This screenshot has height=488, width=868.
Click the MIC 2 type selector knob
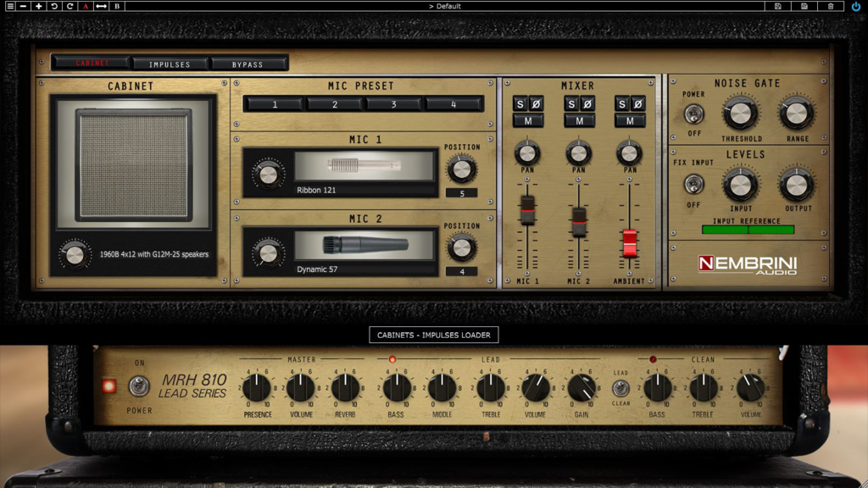point(268,253)
